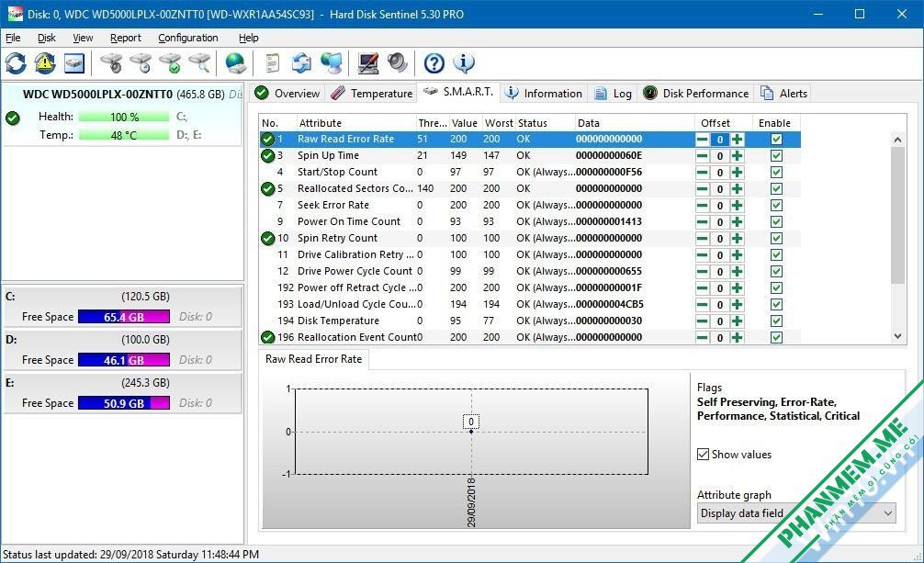Click the C: free space 65.4 GB bar
Screen dimensions: 924x563
pos(124,317)
